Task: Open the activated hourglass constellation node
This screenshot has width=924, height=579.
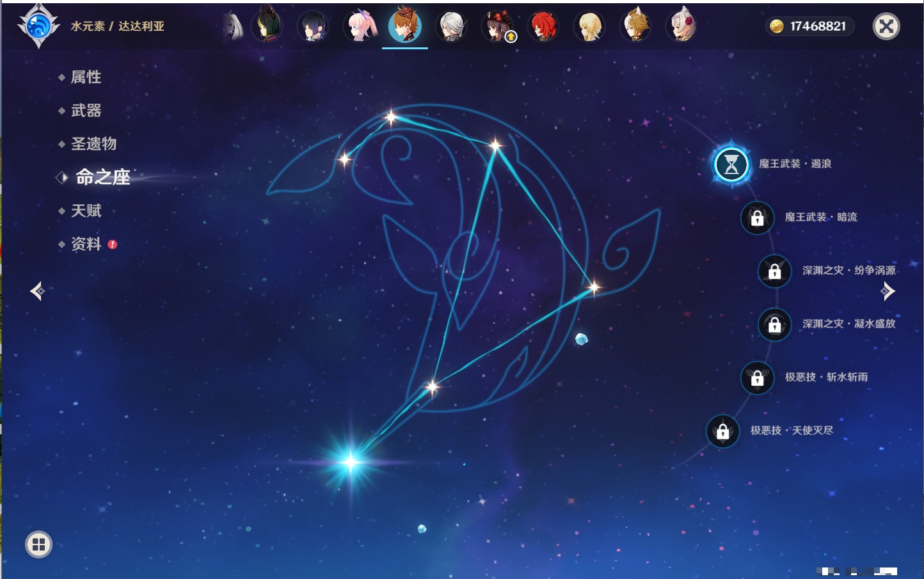Action: coord(731,164)
